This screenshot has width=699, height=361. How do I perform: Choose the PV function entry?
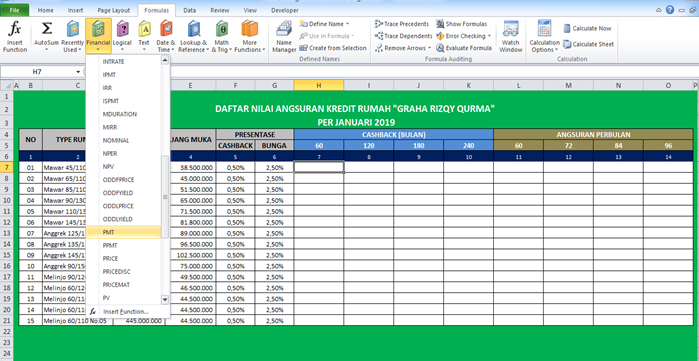click(x=123, y=298)
